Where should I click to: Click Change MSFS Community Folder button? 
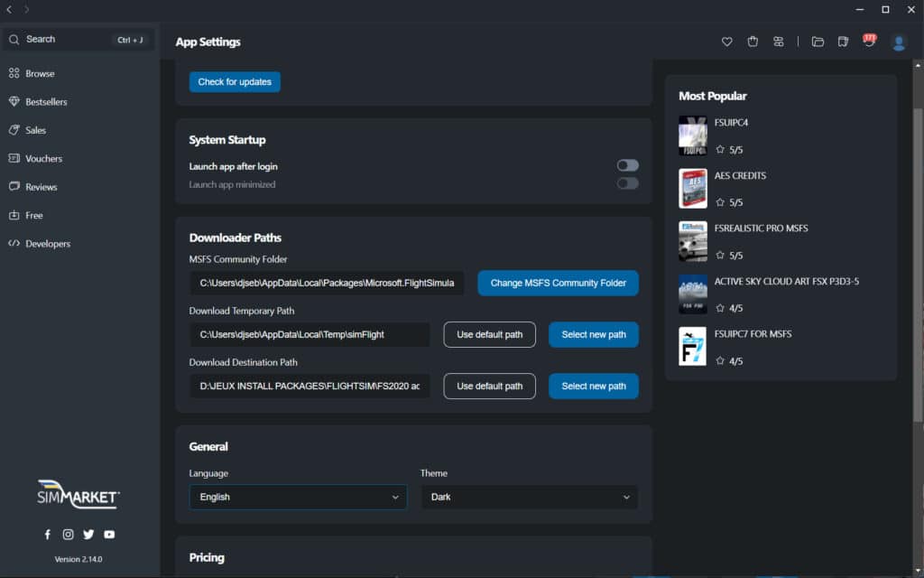pyautogui.click(x=558, y=283)
